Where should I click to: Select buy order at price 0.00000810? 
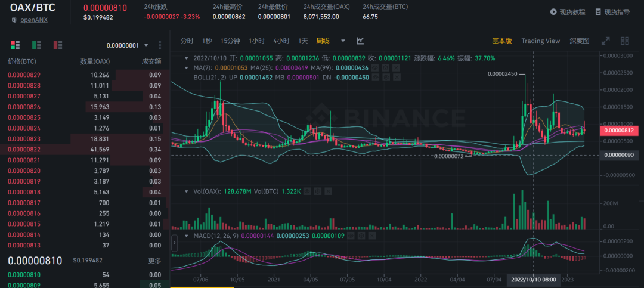[x=85, y=274]
